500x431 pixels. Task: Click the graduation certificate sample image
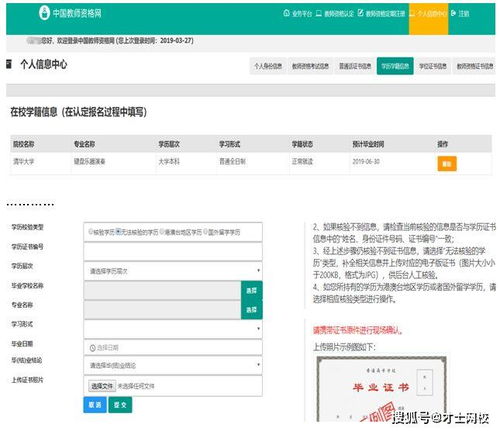coord(381,389)
